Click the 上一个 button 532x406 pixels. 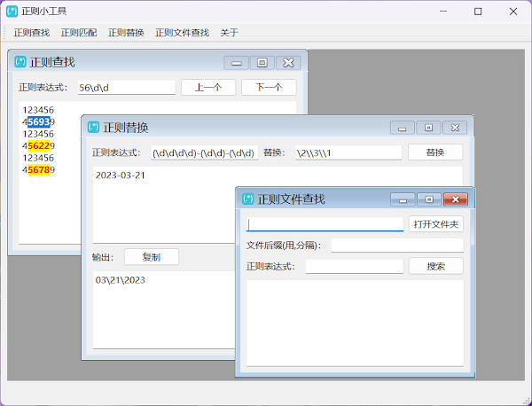pyautogui.click(x=208, y=88)
